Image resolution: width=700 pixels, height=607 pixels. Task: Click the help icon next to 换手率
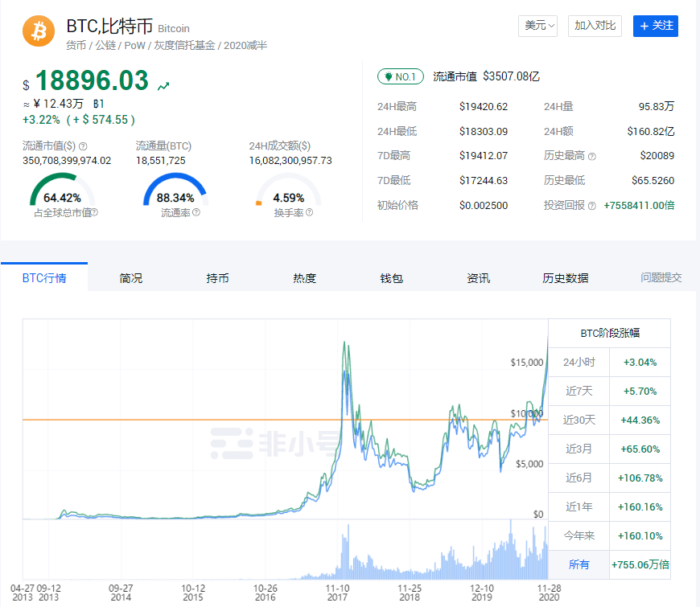(x=309, y=213)
